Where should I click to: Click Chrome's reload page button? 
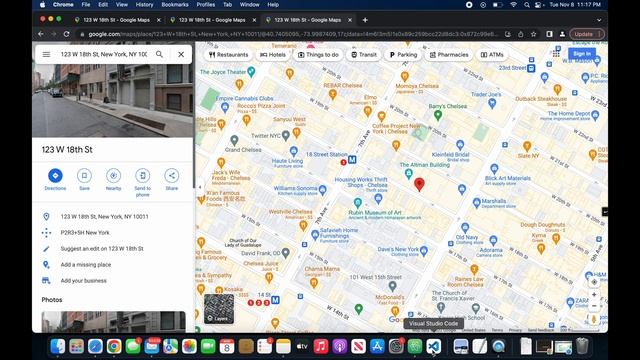(x=67, y=34)
